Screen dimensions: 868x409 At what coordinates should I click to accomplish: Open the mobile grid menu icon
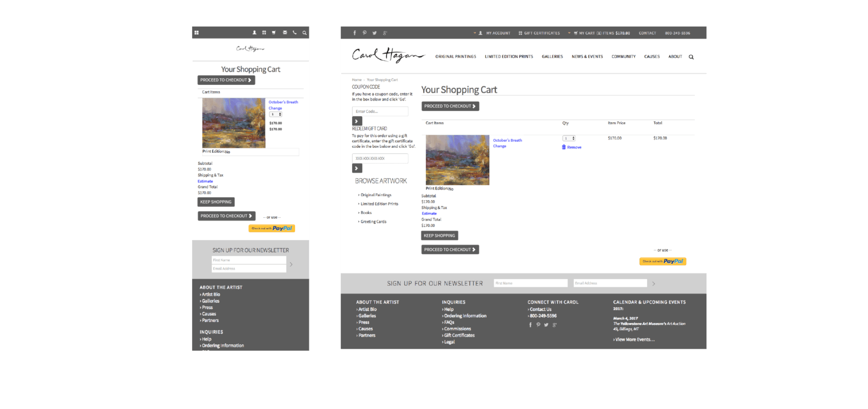[196, 33]
